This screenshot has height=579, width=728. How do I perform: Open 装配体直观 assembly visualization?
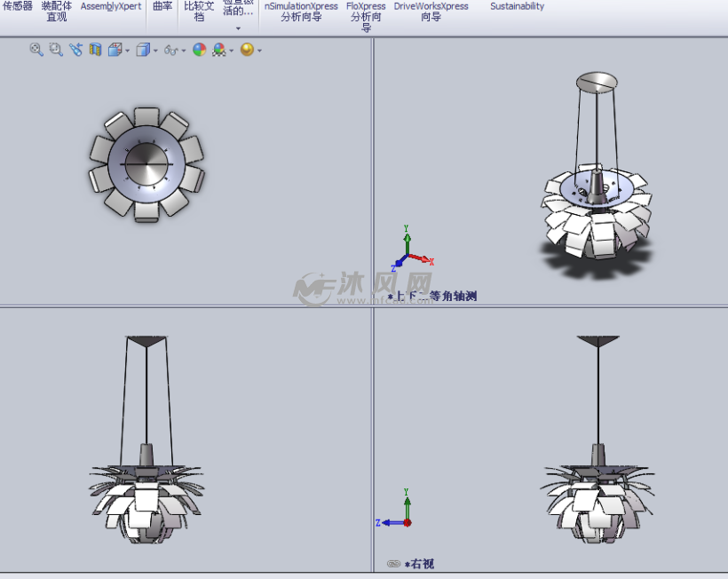[x=57, y=12]
